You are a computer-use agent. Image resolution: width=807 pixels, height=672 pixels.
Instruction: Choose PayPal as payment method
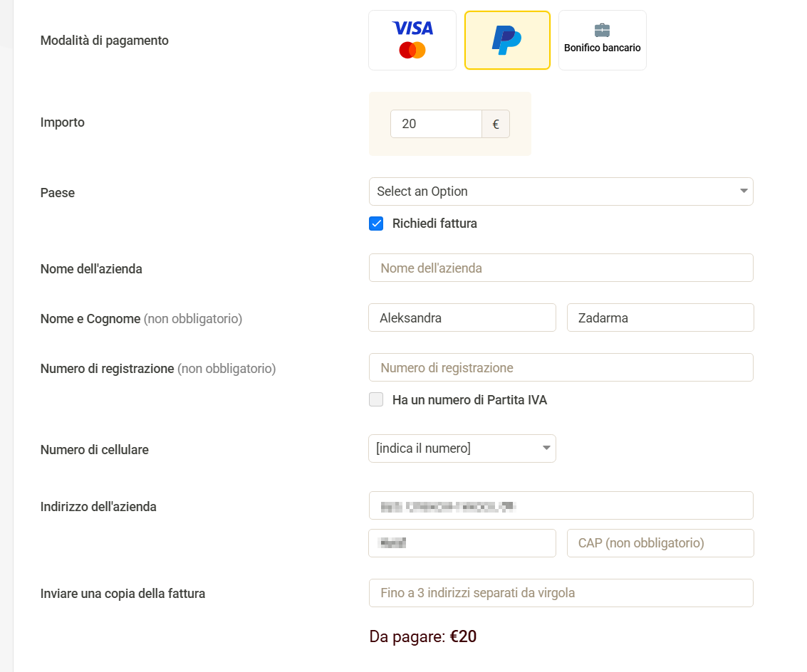click(506, 41)
